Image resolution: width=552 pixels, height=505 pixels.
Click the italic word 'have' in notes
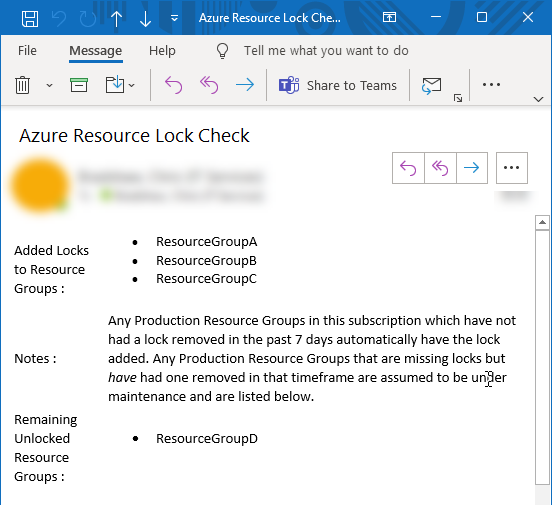point(122,378)
